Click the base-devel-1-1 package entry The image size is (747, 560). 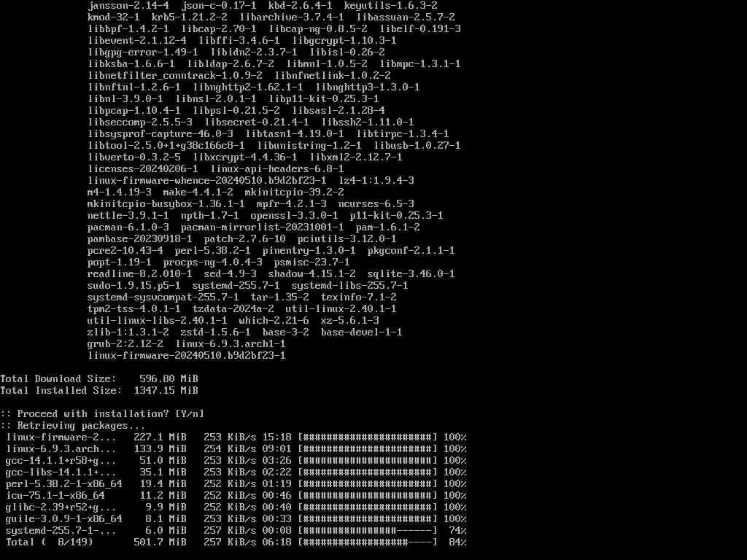(361, 332)
